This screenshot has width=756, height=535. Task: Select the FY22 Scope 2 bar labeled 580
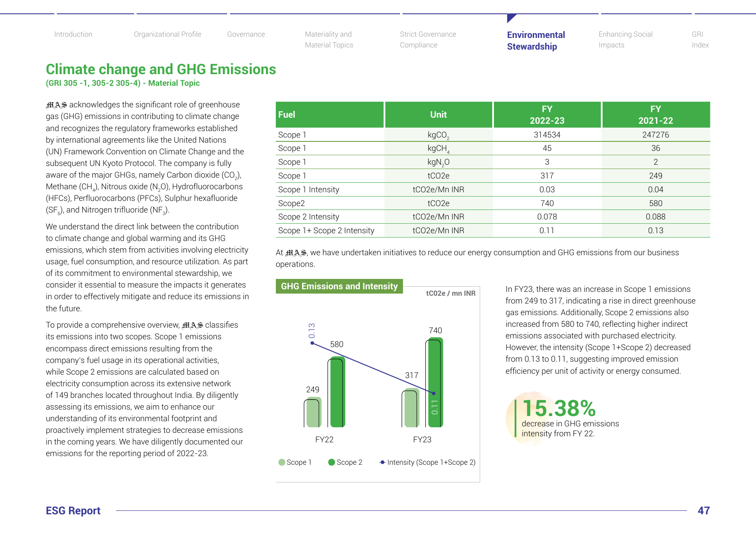point(337,392)
